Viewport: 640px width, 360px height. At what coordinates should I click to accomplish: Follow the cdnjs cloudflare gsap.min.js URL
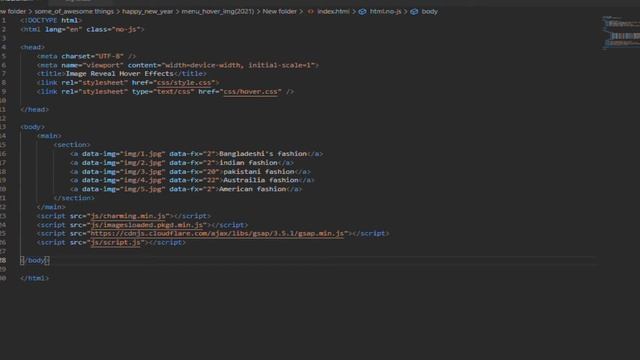217,233
